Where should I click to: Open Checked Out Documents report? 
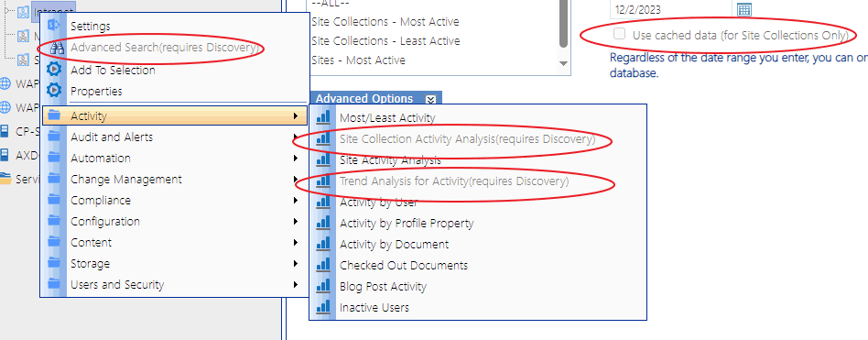pyautogui.click(x=404, y=265)
